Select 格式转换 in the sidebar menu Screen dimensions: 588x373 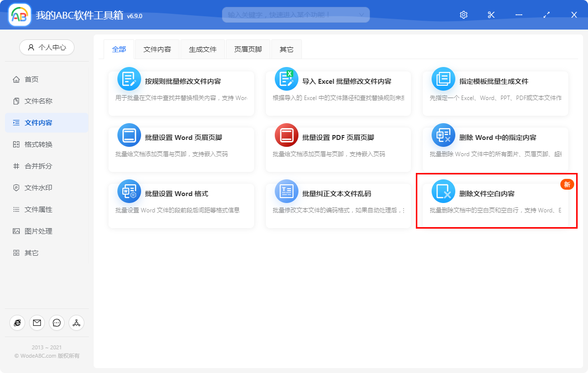(46, 144)
